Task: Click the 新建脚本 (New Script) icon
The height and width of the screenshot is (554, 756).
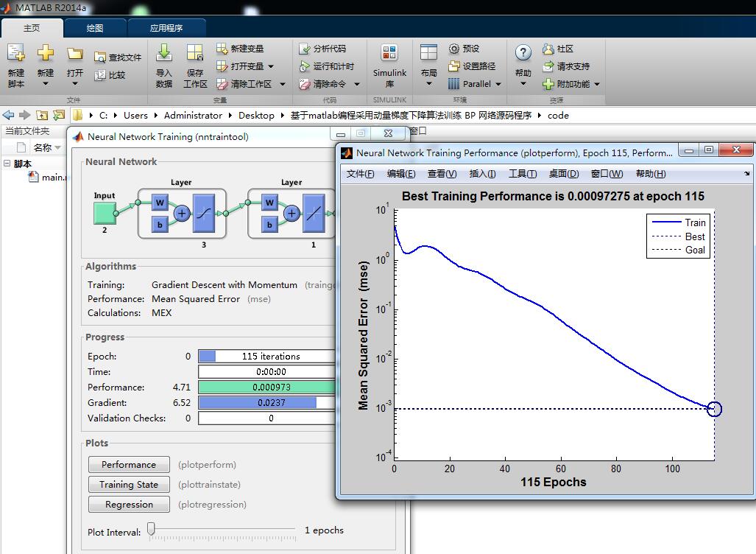Action: click(x=16, y=52)
